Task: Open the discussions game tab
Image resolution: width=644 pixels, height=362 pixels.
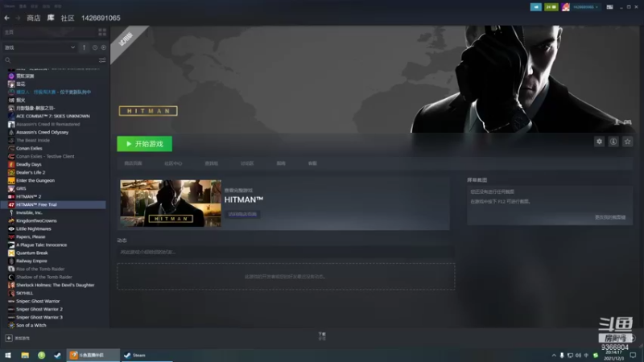Action: point(247,163)
